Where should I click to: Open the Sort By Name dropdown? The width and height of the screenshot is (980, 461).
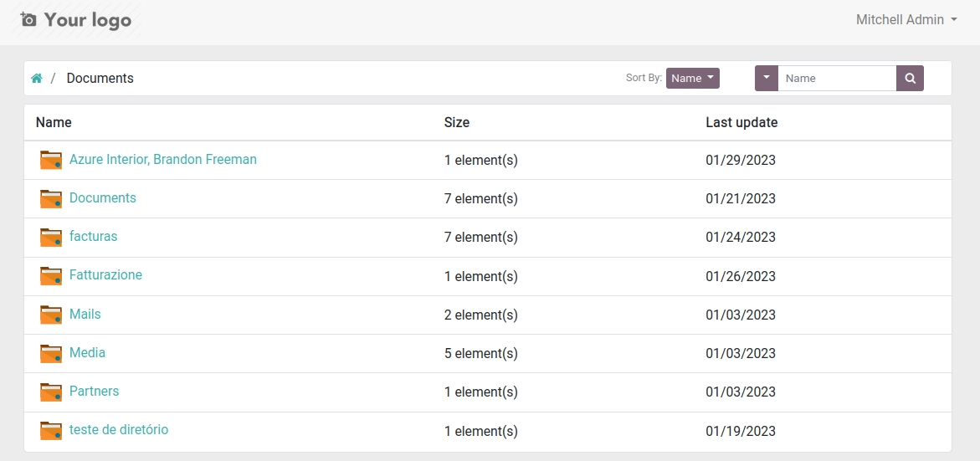pyautogui.click(x=692, y=79)
